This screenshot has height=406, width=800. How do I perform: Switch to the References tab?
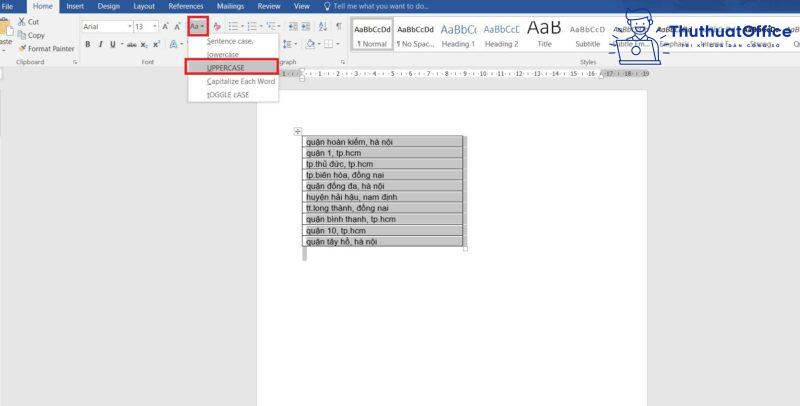coord(186,6)
